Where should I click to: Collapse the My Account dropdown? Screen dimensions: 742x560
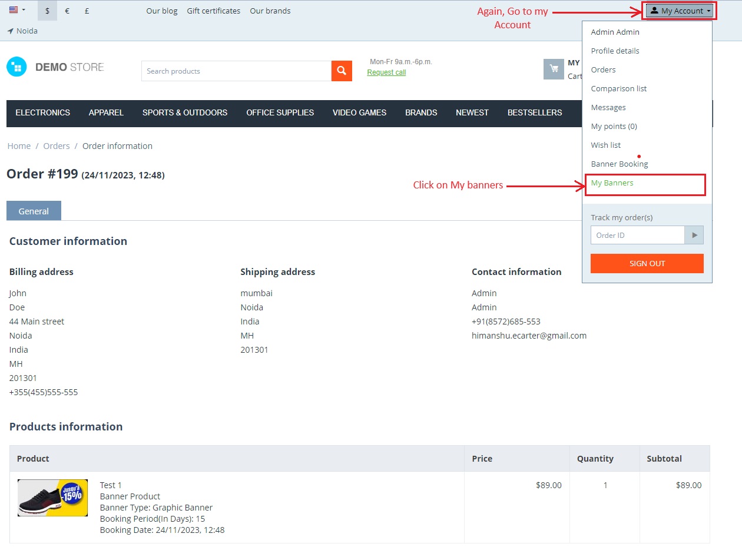[680, 11]
